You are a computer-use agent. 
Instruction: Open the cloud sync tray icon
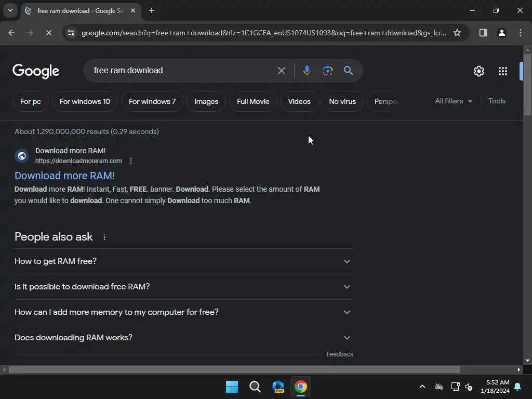pyautogui.click(x=438, y=387)
